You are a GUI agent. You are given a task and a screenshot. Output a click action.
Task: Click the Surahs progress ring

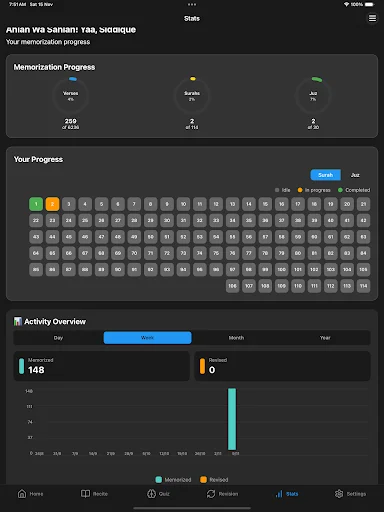pos(192,96)
